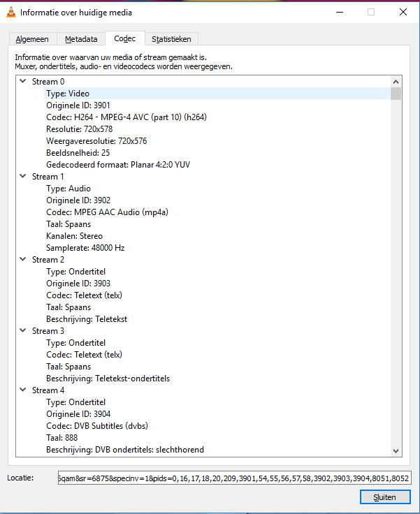Collapse the Stream 2 subtitle node
420x514 pixels.
coord(24,260)
